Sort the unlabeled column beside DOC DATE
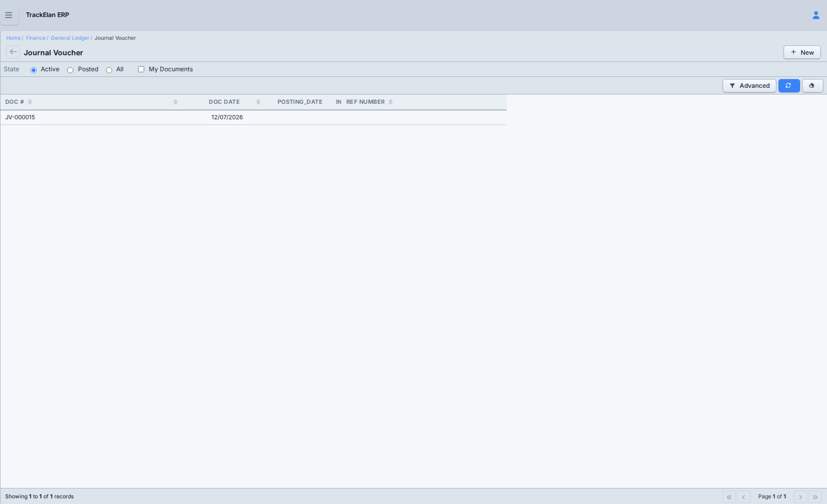827x504 pixels. (x=176, y=102)
